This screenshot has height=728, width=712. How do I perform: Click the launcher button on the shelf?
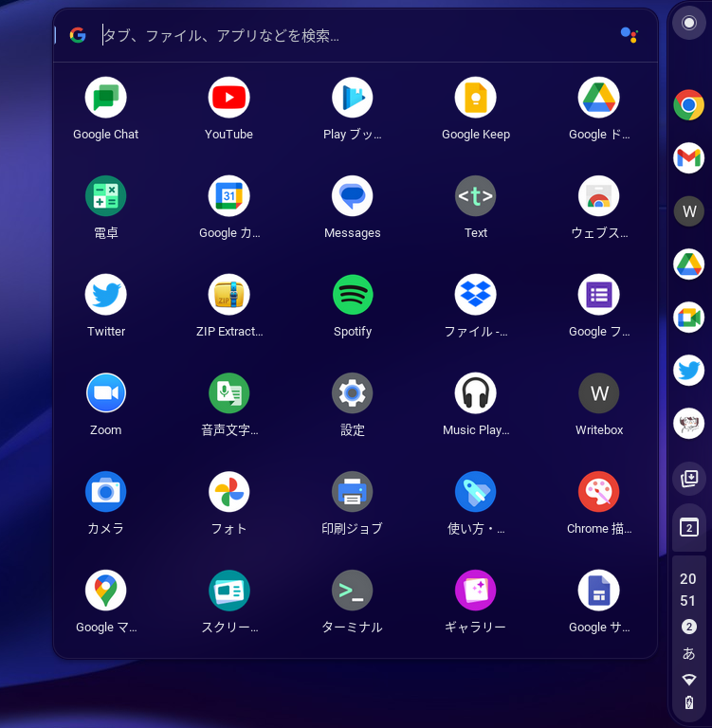pyautogui.click(x=689, y=23)
